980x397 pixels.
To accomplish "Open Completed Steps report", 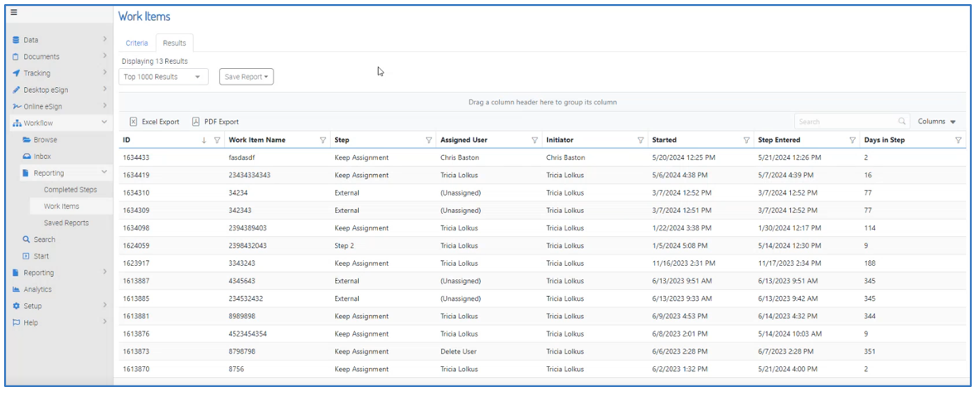I will (x=70, y=190).
